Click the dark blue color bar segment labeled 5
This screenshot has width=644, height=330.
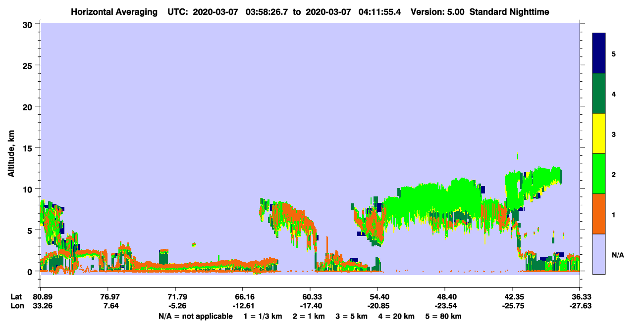599,53
